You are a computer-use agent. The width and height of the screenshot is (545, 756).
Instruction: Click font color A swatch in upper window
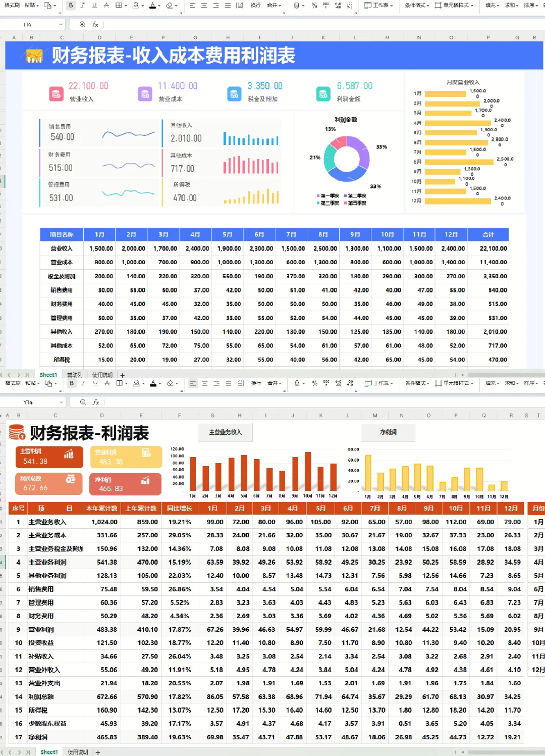click(152, 6)
